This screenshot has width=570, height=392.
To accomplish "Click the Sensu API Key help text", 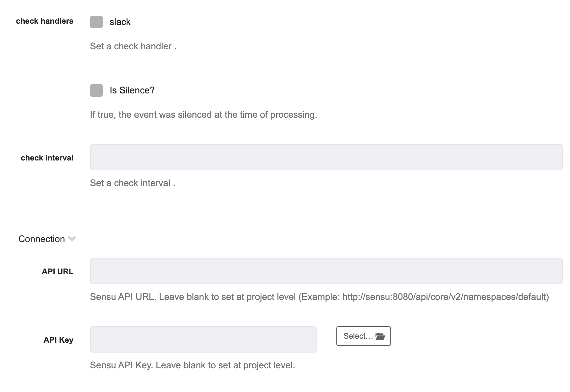I will pos(193,365).
